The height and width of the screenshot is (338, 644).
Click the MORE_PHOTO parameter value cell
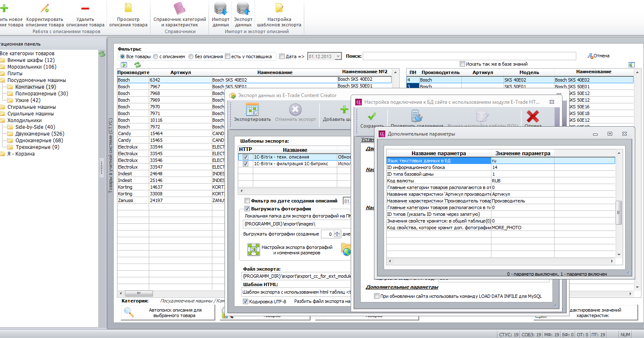(522, 228)
